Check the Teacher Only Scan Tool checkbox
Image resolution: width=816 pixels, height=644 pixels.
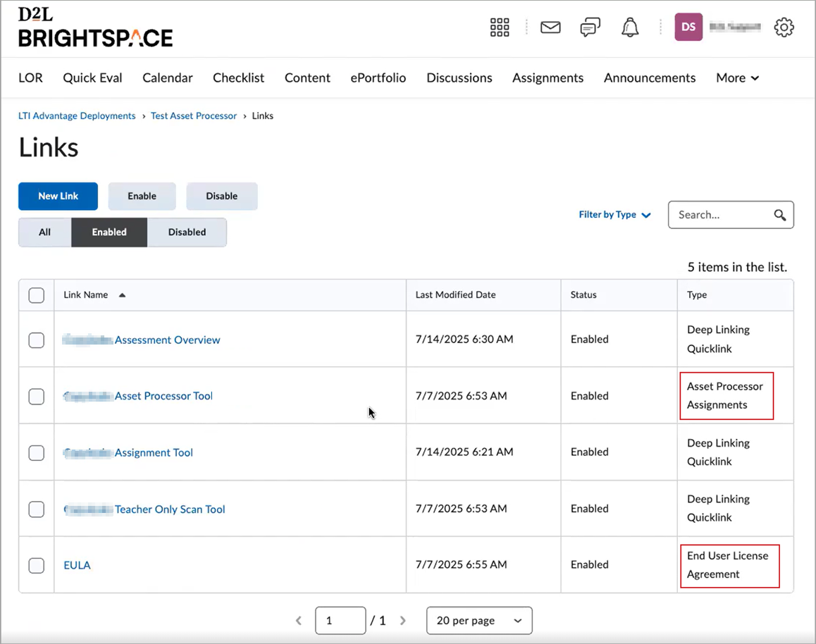tap(37, 509)
